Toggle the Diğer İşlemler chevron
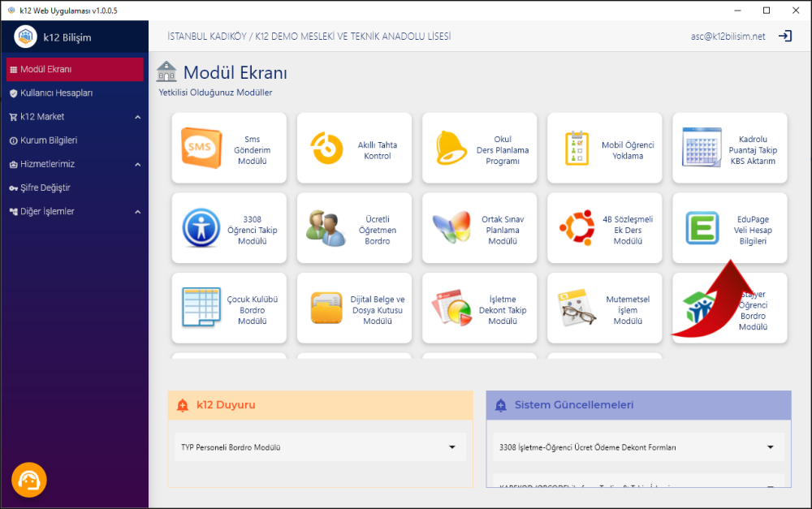812x509 pixels. 138,212
